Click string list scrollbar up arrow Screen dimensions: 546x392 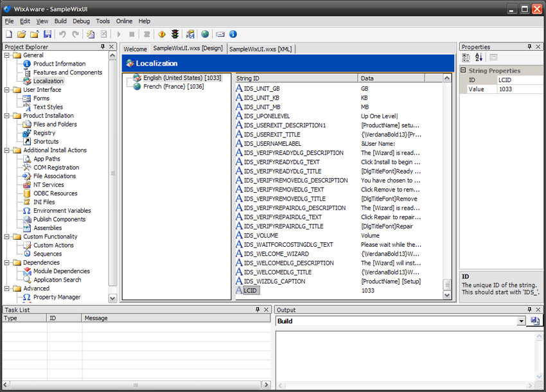447,78
